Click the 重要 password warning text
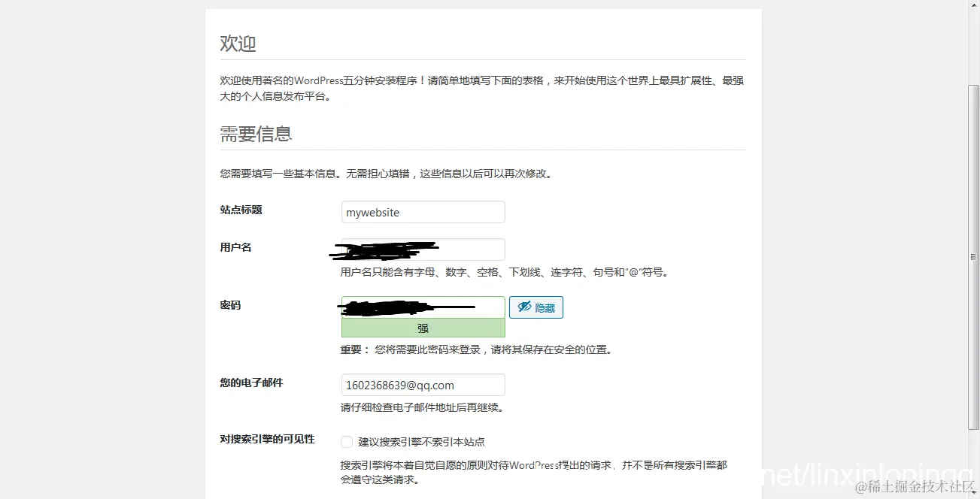The image size is (980, 499). click(476, 349)
